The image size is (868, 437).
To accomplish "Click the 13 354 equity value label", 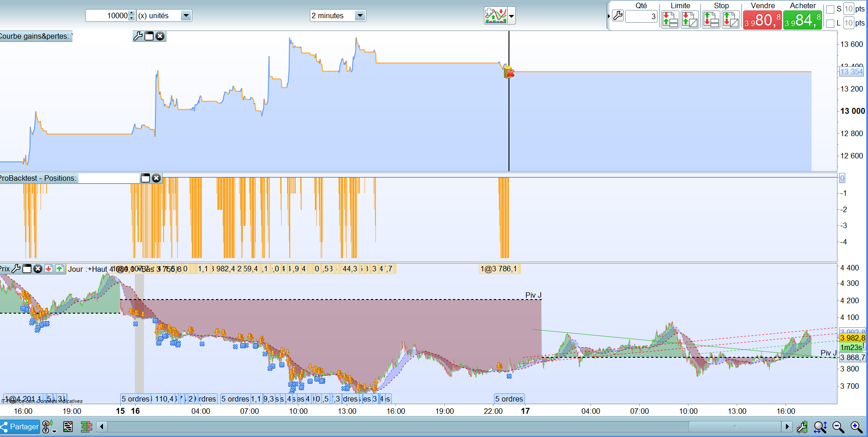I will [x=852, y=71].
